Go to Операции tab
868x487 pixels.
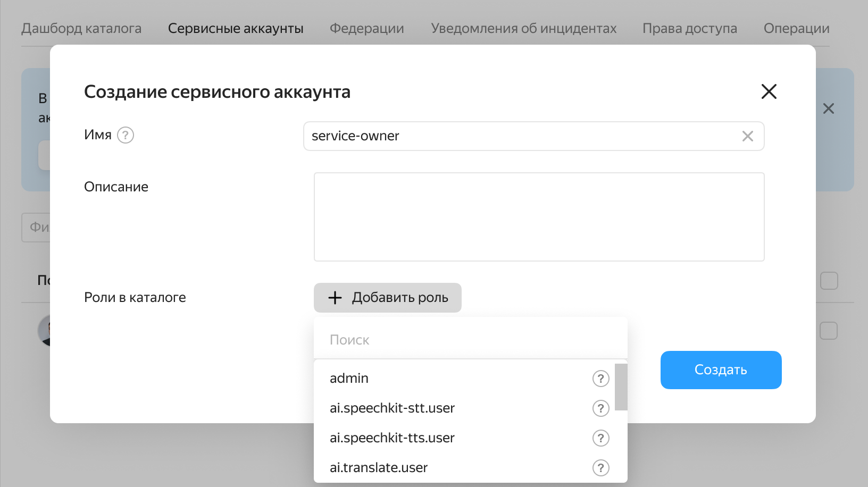[x=797, y=28]
